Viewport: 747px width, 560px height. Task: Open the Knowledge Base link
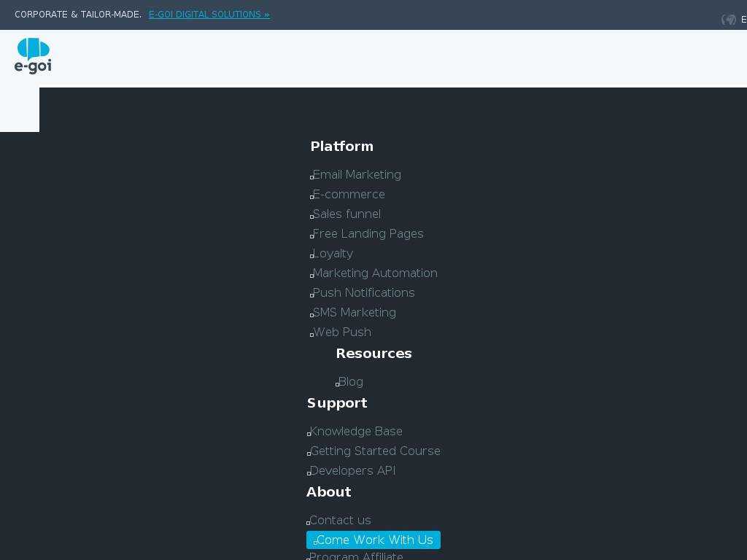[x=356, y=432]
